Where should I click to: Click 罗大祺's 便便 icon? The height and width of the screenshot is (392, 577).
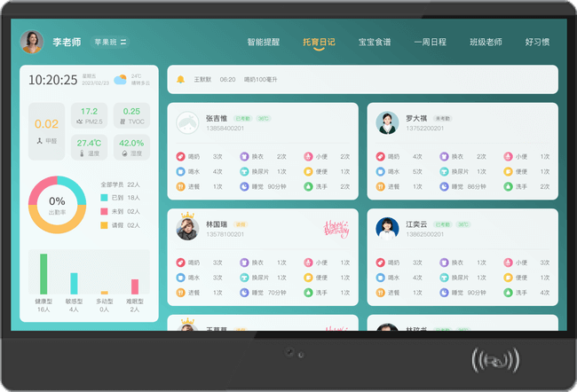click(508, 172)
